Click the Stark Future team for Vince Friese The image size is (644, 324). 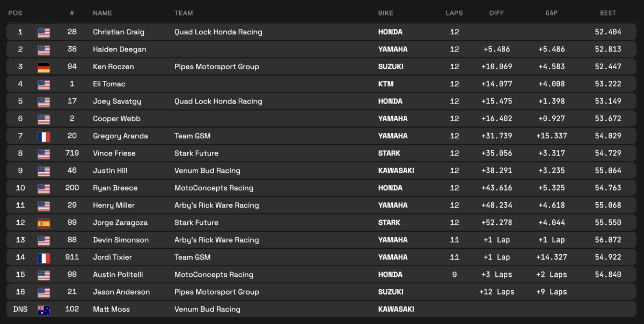tap(196, 153)
